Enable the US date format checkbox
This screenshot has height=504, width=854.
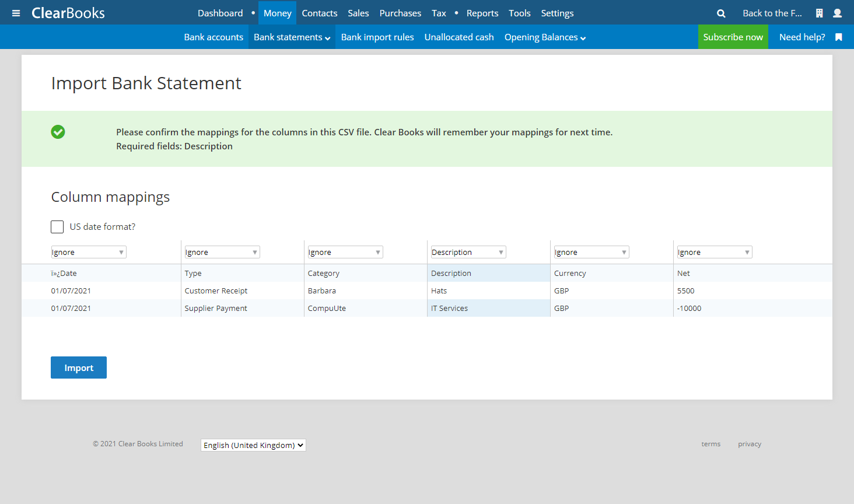pos(57,226)
